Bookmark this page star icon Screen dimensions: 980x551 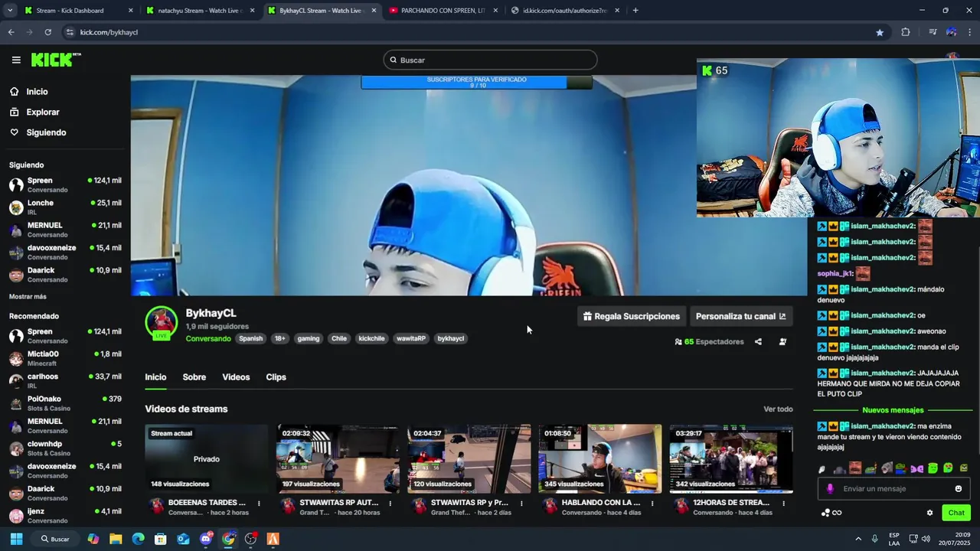880,32
